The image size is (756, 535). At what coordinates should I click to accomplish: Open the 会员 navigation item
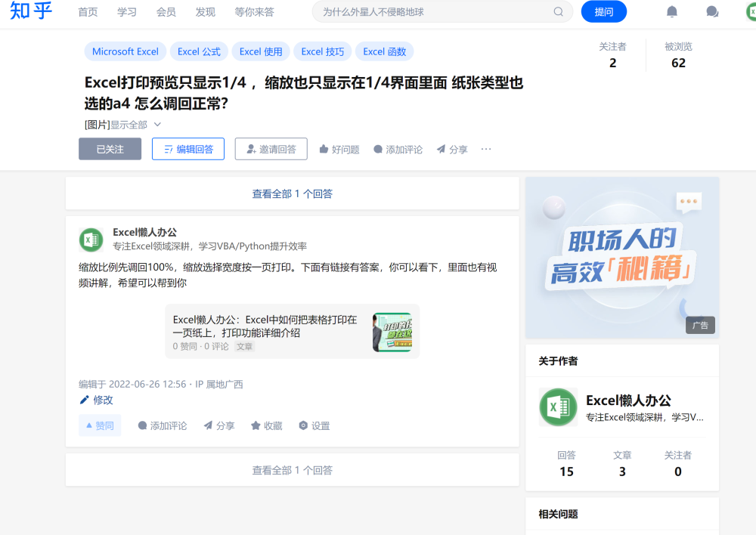[166, 12]
